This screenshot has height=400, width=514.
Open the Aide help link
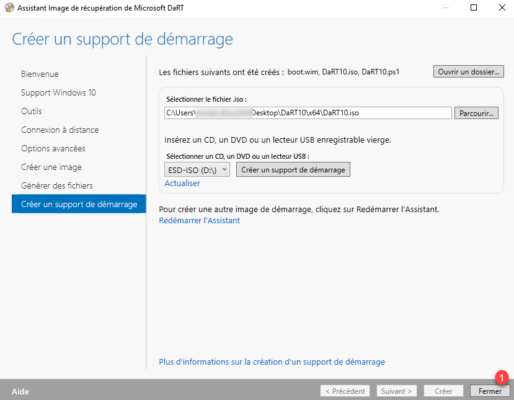[20, 392]
